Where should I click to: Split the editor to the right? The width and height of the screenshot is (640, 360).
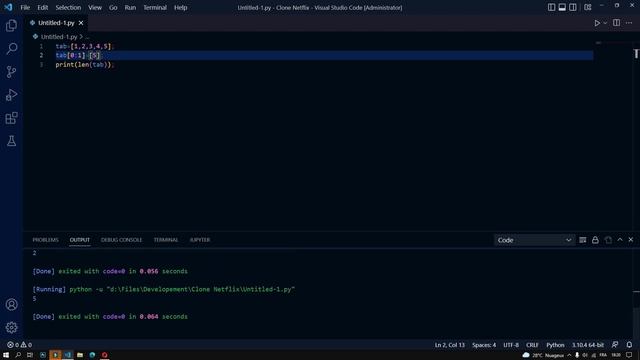[616, 23]
